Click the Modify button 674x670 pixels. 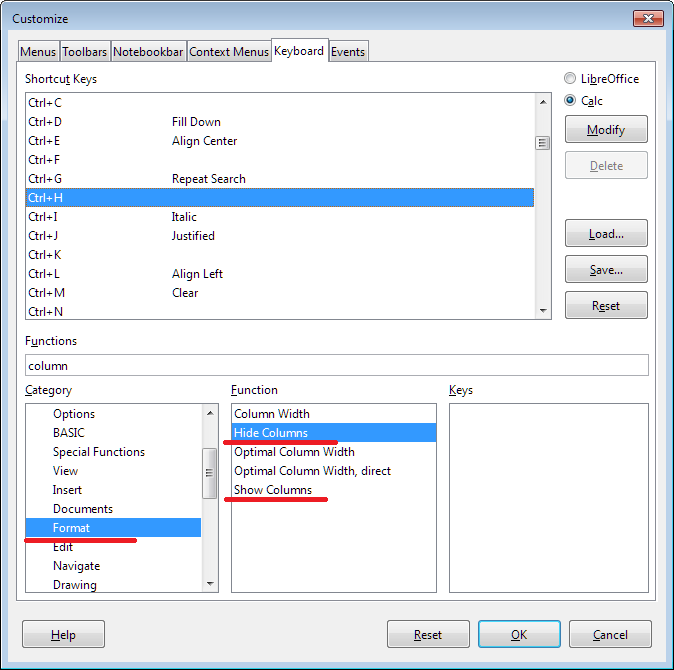click(606, 130)
